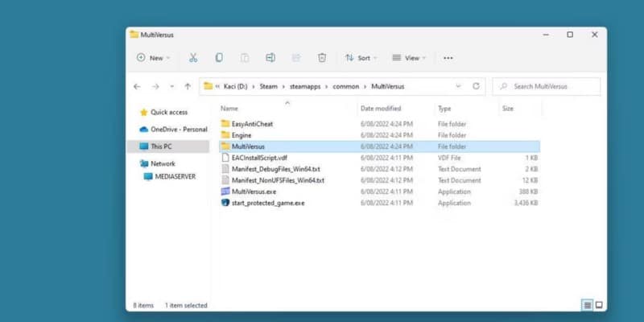This screenshot has width=644, height=322.
Task: Open the View options dropdown
Action: pyautogui.click(x=409, y=58)
